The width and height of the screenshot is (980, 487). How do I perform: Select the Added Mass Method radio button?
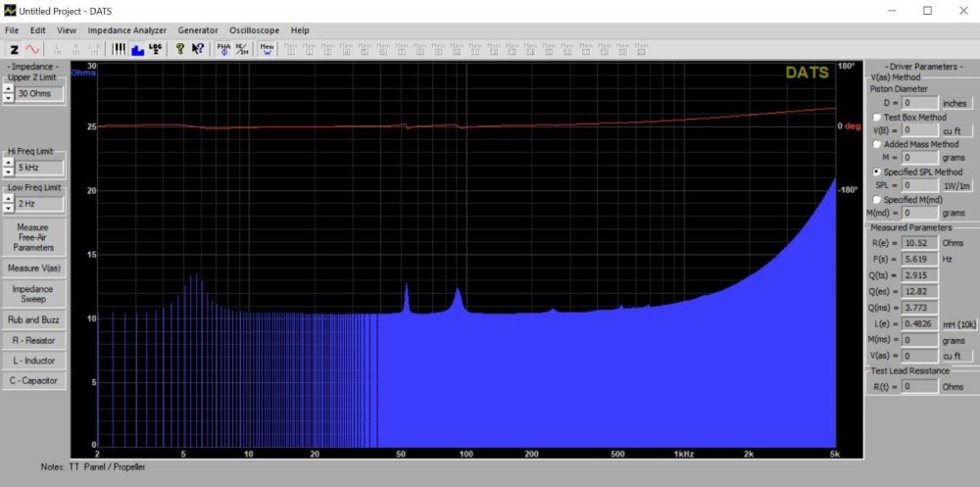click(876, 144)
